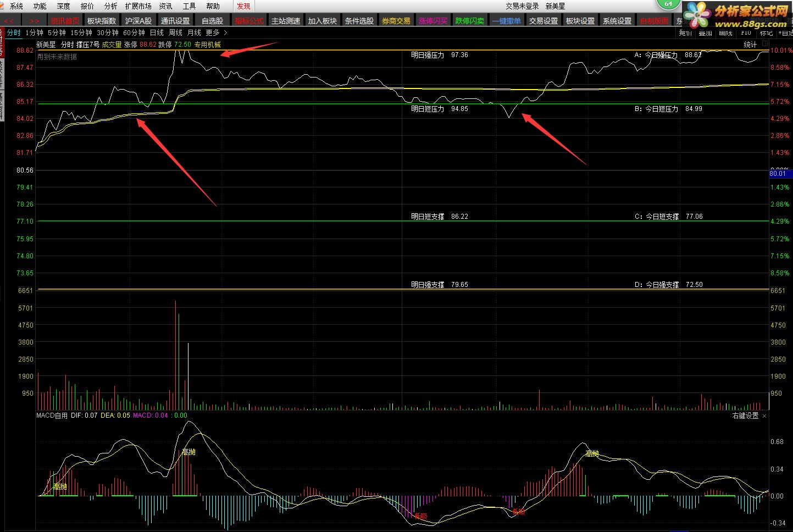The height and width of the screenshot is (532, 793).
Task: Go forward with the >> toolbar button
Action: tap(34, 21)
